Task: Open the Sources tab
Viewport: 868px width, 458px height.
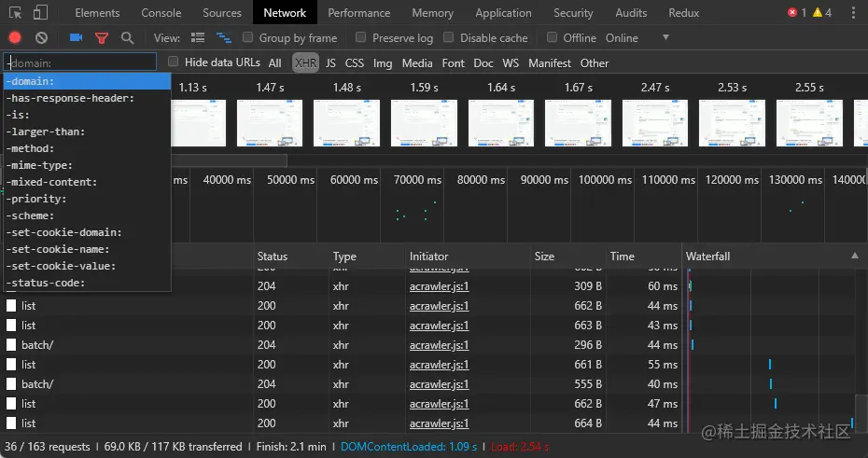Action: click(222, 13)
